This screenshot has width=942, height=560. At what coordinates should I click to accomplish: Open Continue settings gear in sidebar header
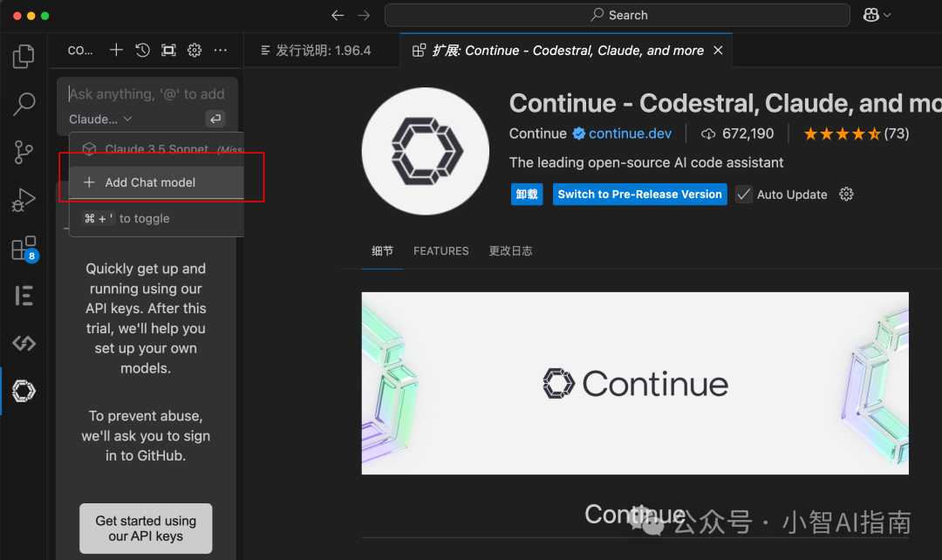point(195,51)
